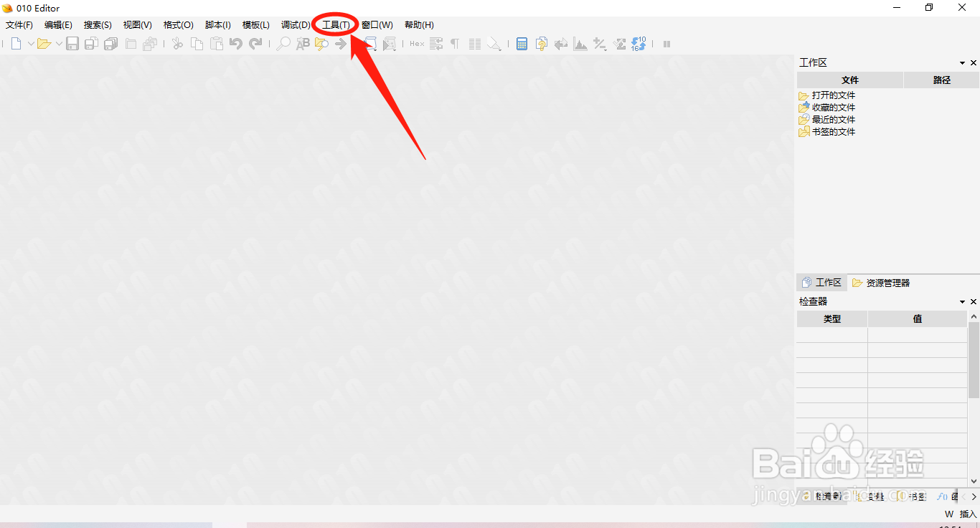This screenshot has height=528, width=980.
Task: Click the Save floppy disk icon
Action: tap(72, 44)
